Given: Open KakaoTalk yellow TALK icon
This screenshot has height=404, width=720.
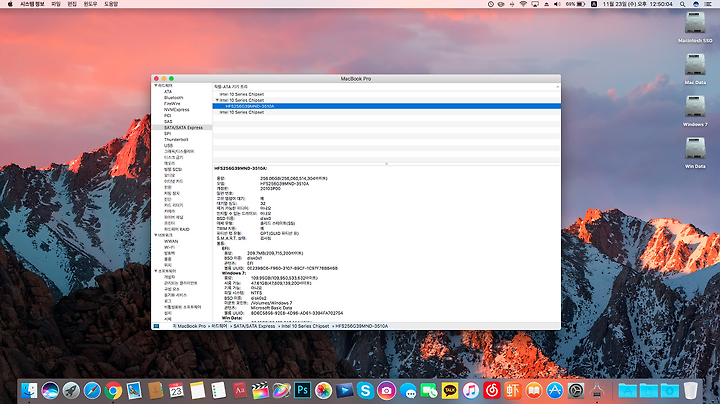Looking at the screenshot, I should pyautogui.click(x=450, y=391).
